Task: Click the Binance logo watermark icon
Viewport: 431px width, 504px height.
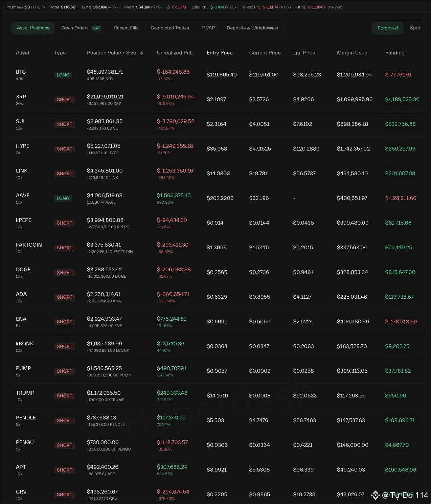Action: [375, 495]
